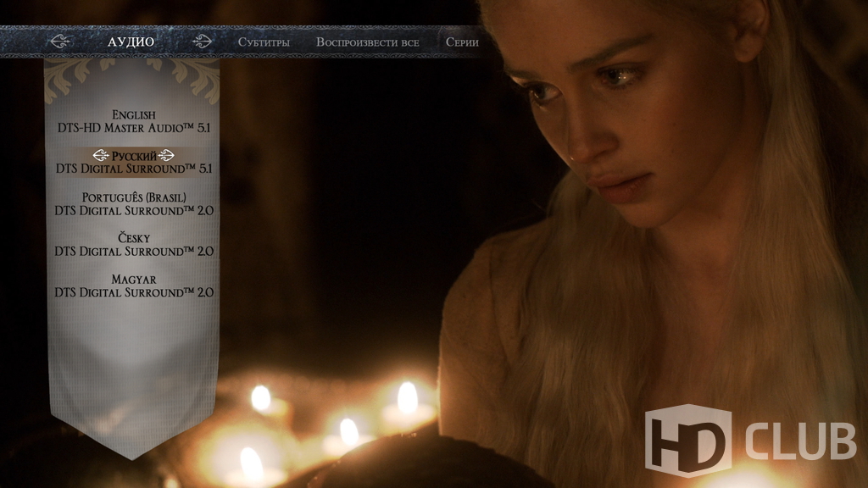Select Воспроизвести все
Viewport: 868px width, 488px height.
click(x=368, y=42)
